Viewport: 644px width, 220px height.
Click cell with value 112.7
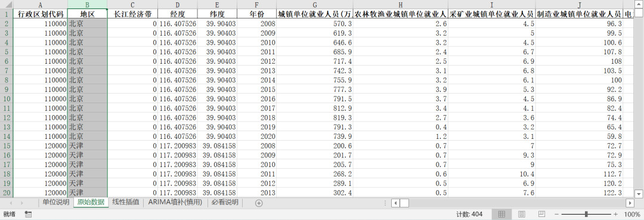tap(579, 174)
